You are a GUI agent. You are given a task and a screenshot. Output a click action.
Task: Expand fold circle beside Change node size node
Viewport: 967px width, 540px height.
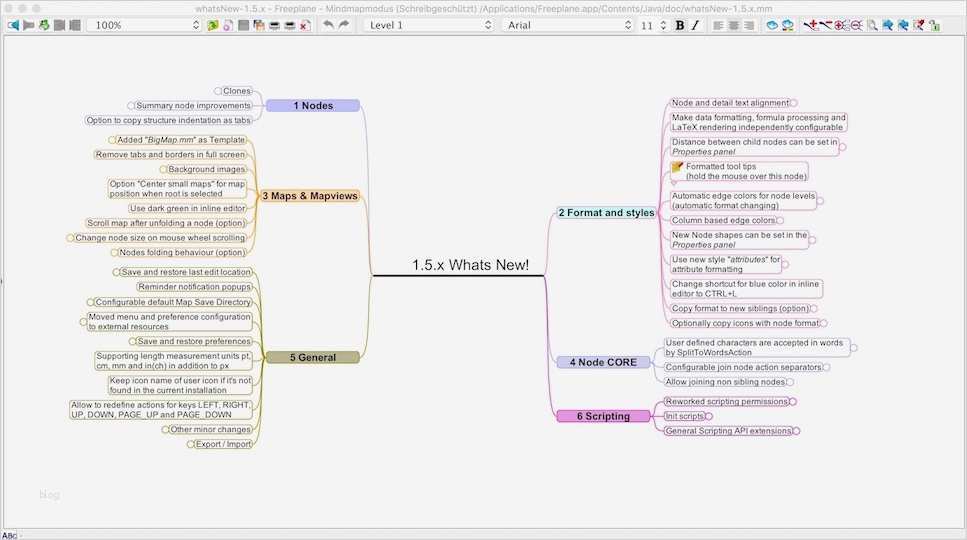point(70,238)
